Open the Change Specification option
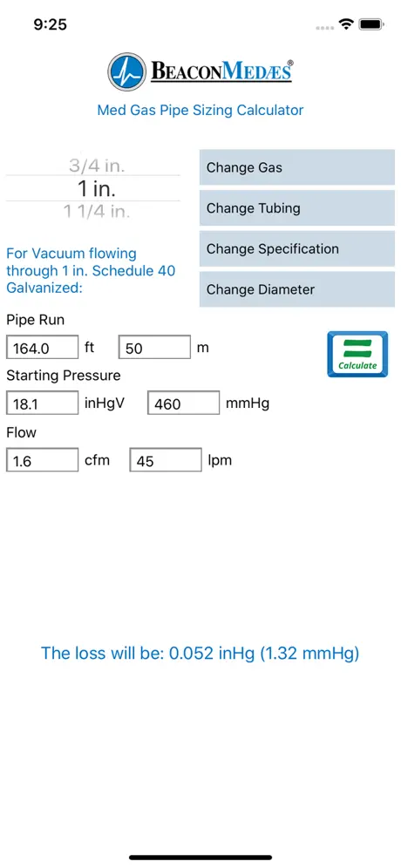401x868 pixels. [297, 248]
